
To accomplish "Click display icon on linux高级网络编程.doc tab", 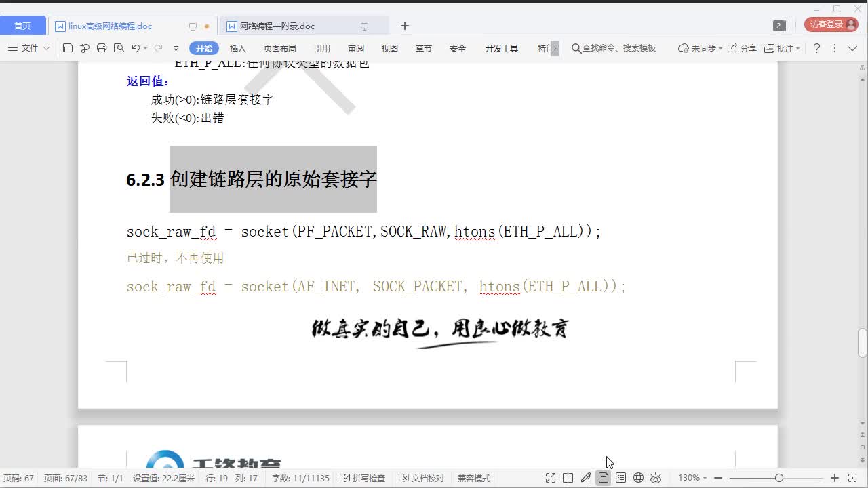I will click(193, 26).
